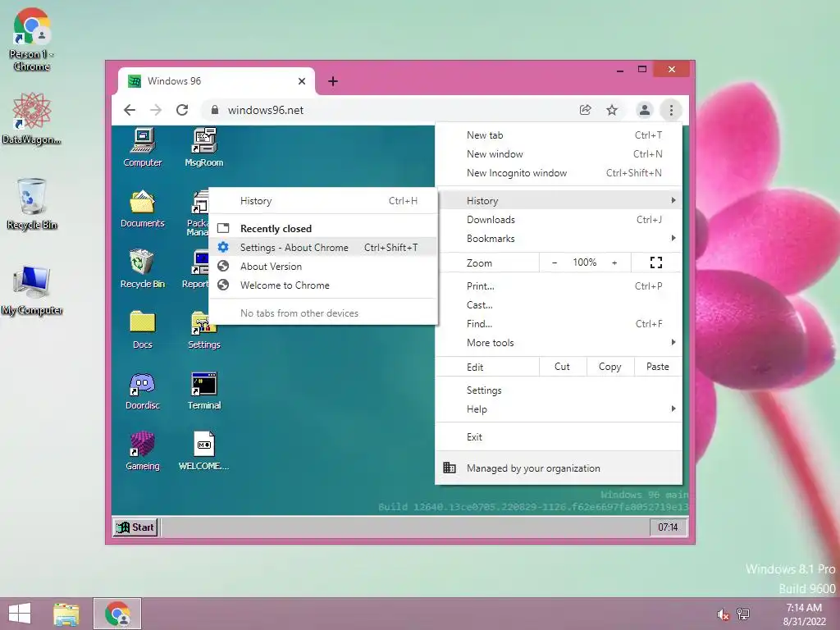
Task: Select Print... in the menu
Action: pyautogui.click(x=559, y=286)
